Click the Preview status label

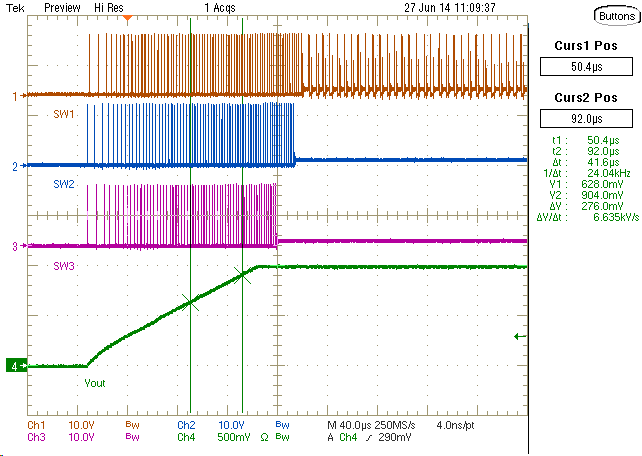click(62, 7)
